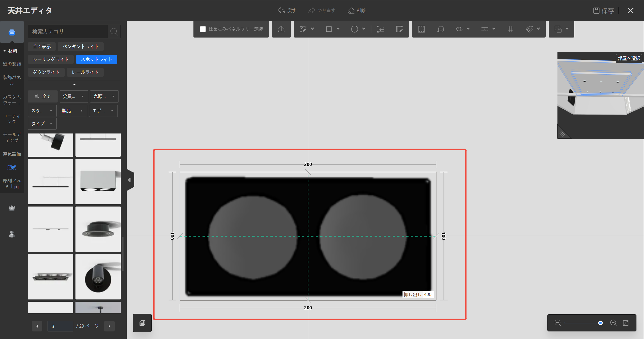Open the スタ... filter dropdown
This screenshot has width=644, height=339.
click(x=42, y=111)
